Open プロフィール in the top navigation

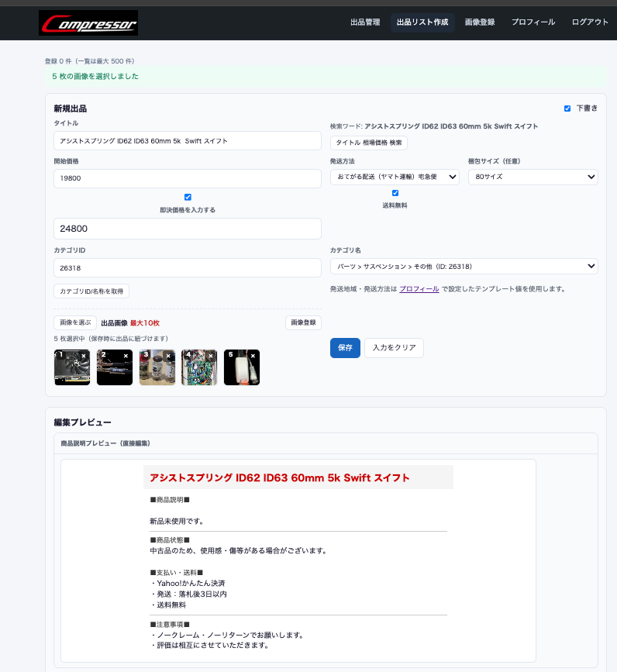tap(533, 22)
